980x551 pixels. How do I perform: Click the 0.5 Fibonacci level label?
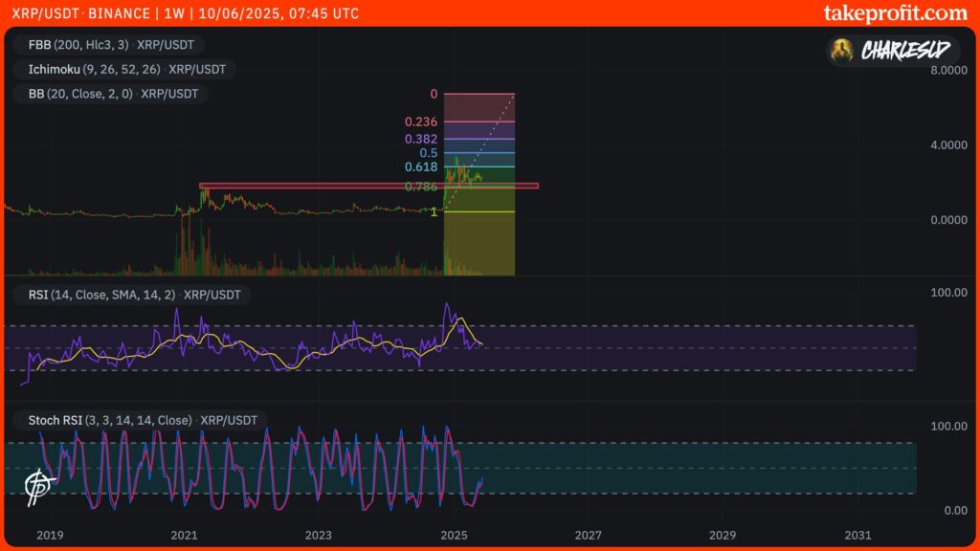(x=427, y=151)
